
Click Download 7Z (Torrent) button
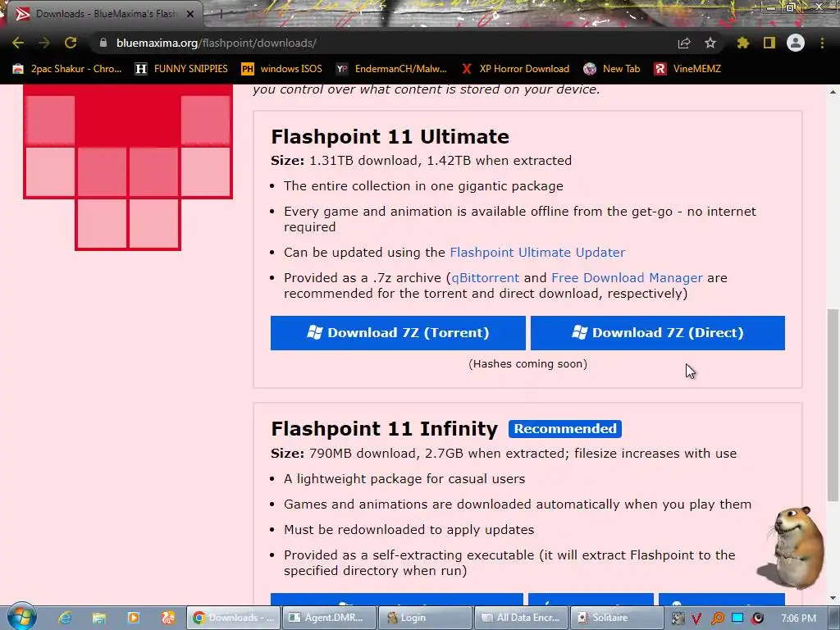tap(398, 333)
